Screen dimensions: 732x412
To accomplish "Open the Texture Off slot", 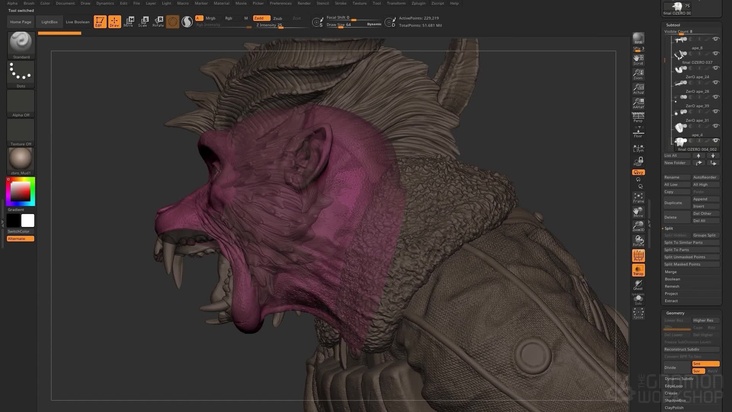I will (21, 133).
